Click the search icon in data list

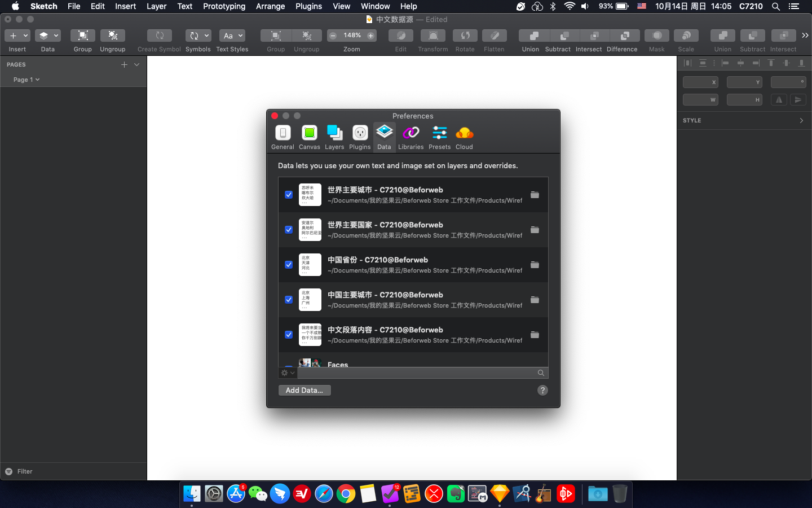[541, 373]
